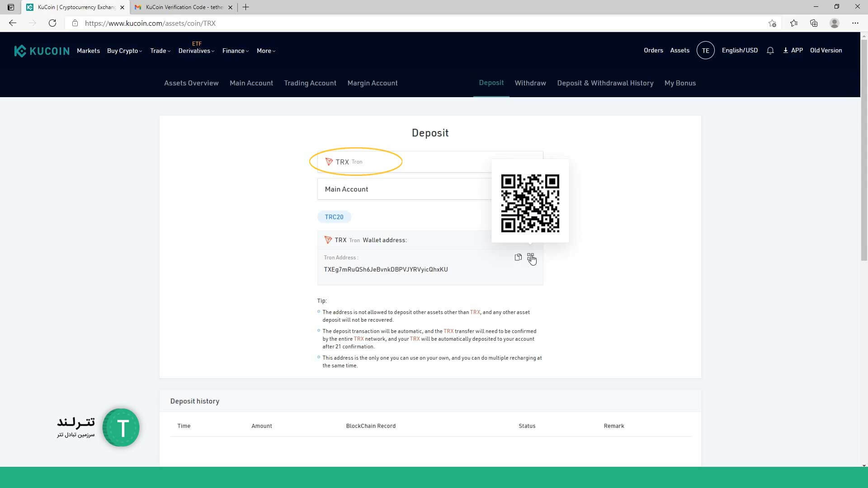This screenshot has height=488, width=868.
Task: Expand Derivatives menu
Action: tap(196, 51)
